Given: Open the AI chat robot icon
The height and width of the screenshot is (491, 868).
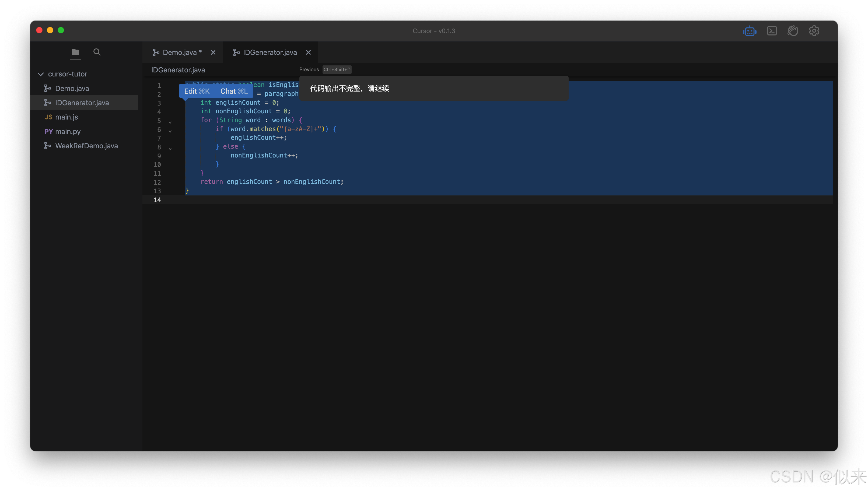Looking at the screenshot, I should point(749,31).
